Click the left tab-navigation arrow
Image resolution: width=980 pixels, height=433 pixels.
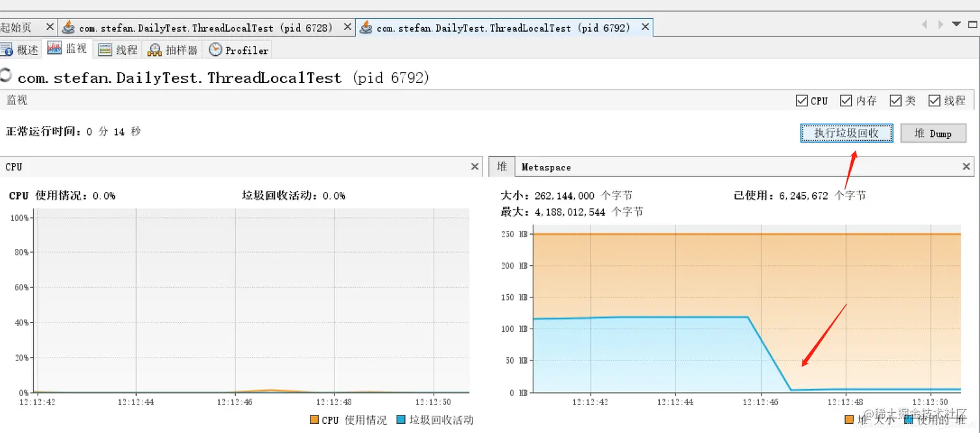point(925,24)
